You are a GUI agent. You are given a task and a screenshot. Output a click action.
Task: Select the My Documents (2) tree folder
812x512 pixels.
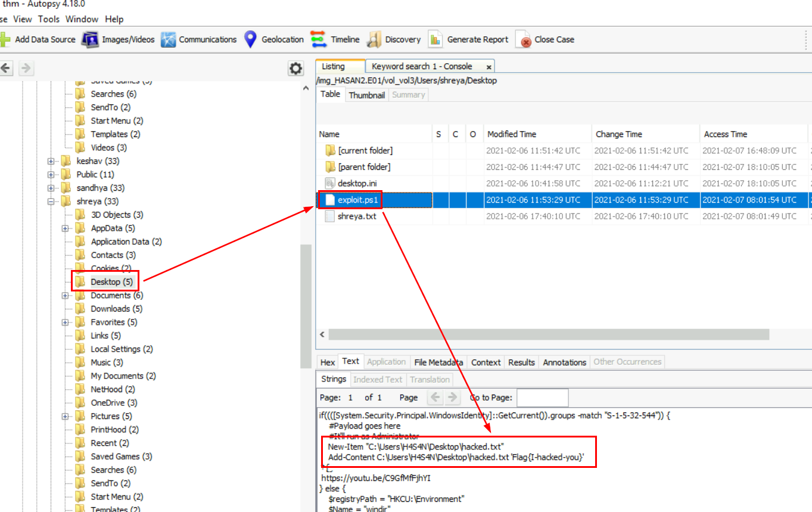point(123,376)
